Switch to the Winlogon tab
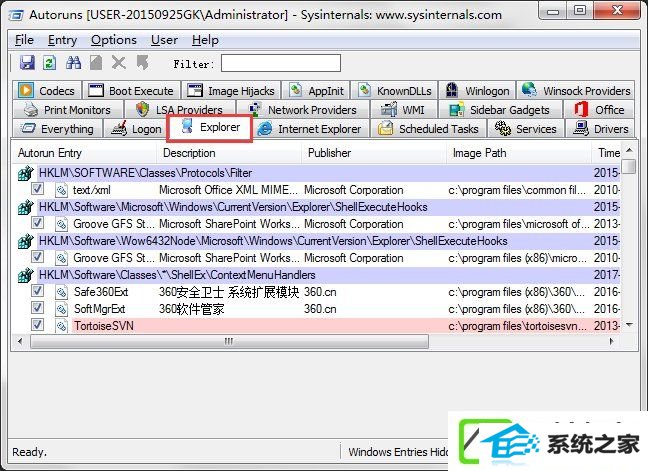 coord(478,90)
